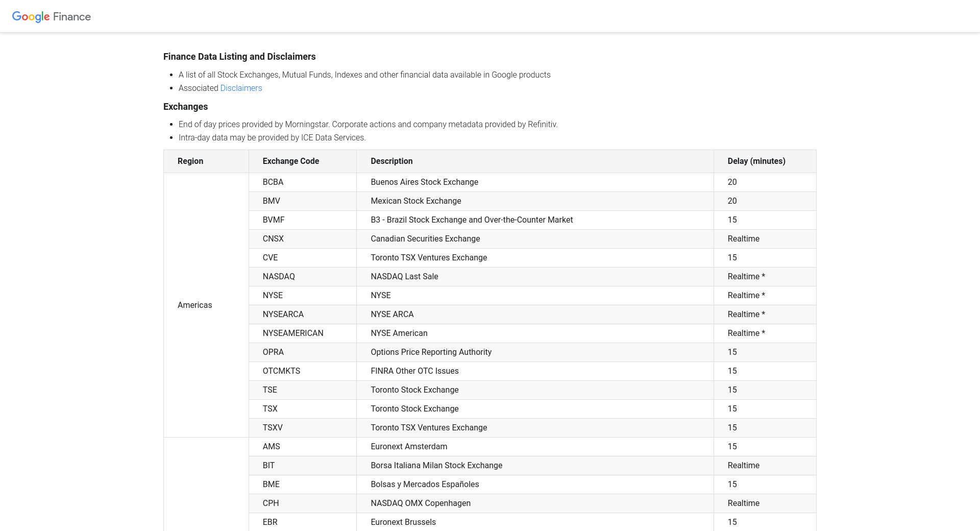This screenshot has height=531, width=980.
Task: Open the Disclaimers link
Action: click(x=241, y=88)
